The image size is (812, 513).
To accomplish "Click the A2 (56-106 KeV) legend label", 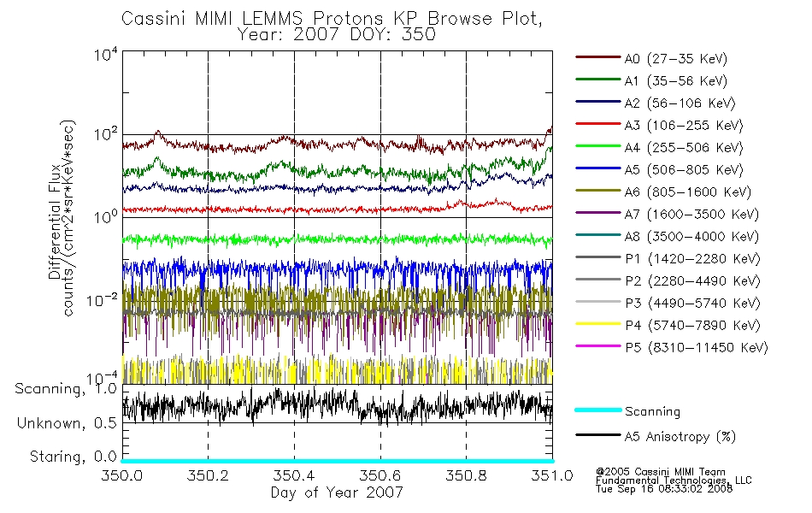I will (x=680, y=103).
